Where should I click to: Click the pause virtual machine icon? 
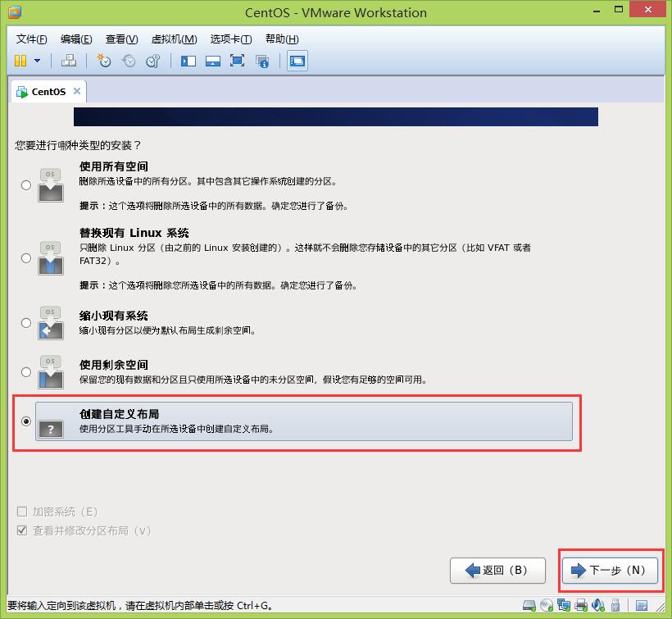(x=20, y=61)
